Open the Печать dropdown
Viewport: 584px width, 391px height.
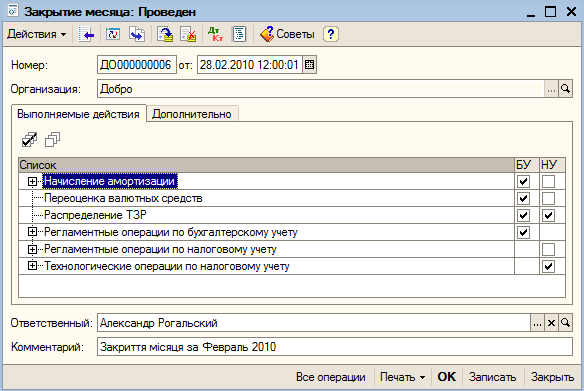coord(402,377)
